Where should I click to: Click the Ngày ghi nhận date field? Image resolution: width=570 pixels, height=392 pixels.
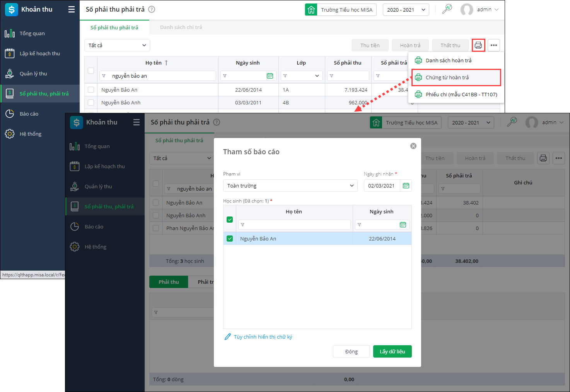[x=382, y=186]
